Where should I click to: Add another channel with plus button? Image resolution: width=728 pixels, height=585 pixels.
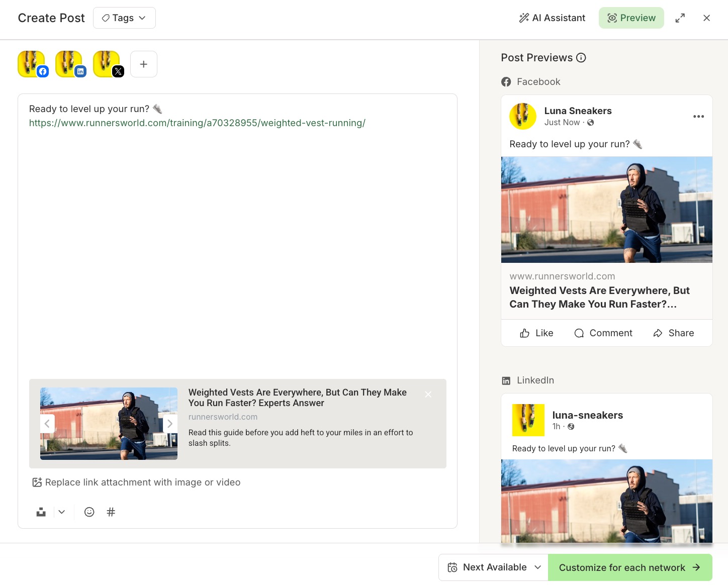coord(144,64)
